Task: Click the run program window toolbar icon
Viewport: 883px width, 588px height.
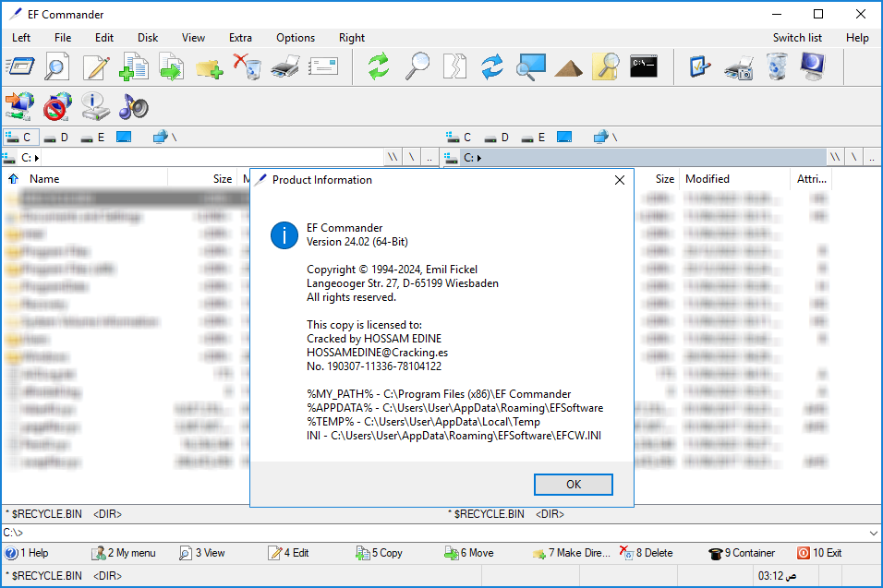Action: point(20,66)
